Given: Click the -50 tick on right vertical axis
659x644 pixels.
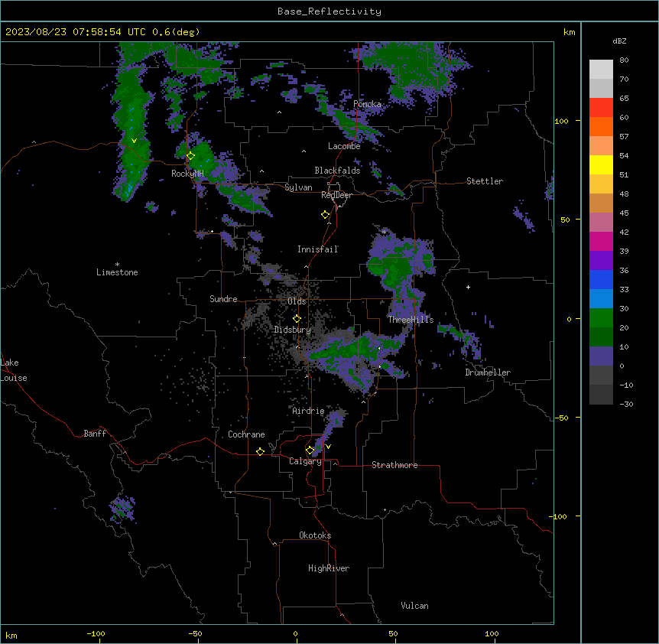Looking at the screenshot, I should pyautogui.click(x=561, y=418).
